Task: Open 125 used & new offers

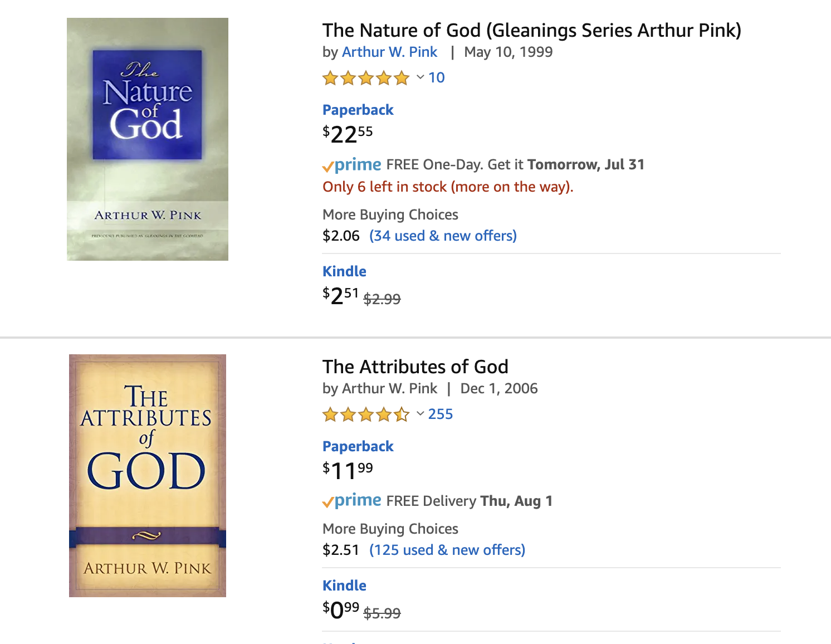Action: [x=447, y=550]
